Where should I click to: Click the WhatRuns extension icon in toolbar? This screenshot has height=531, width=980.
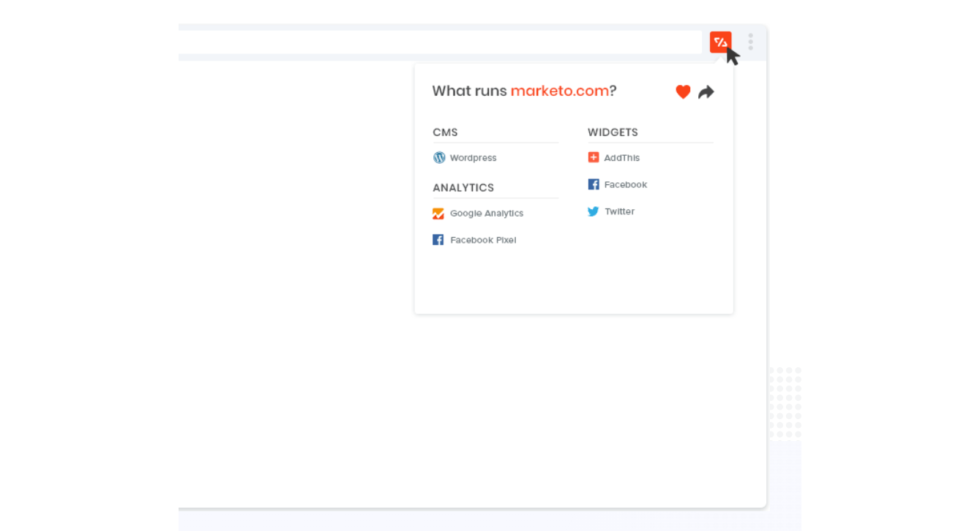click(x=720, y=42)
